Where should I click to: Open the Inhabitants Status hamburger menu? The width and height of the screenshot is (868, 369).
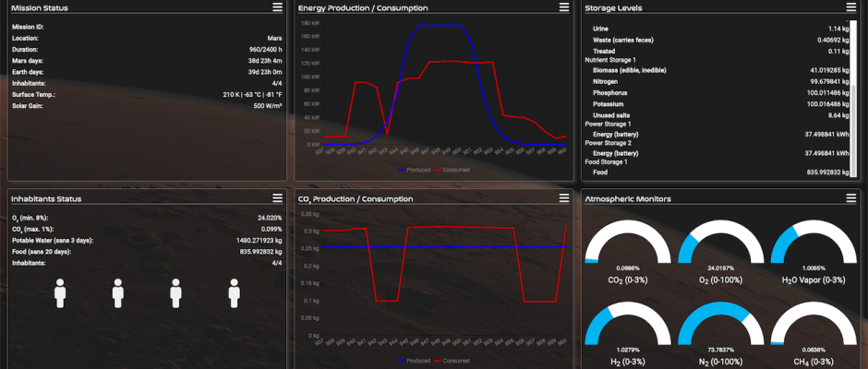pos(277,197)
